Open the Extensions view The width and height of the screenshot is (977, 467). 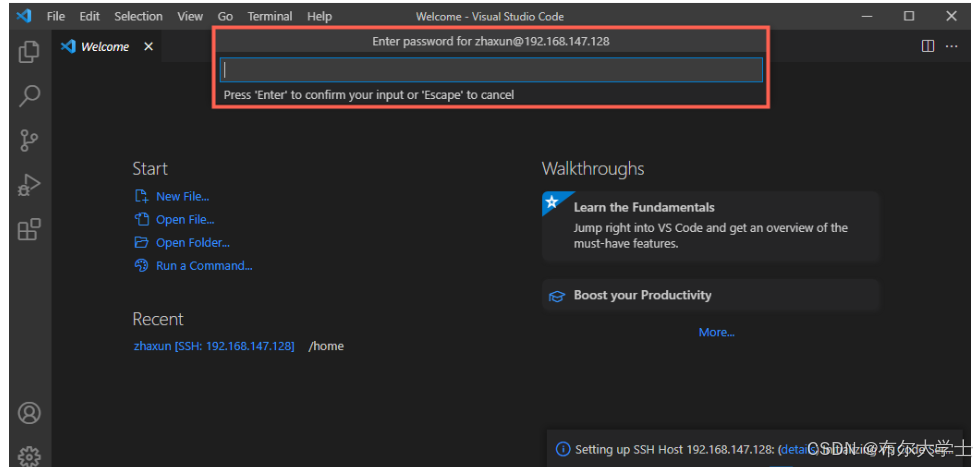[29, 229]
